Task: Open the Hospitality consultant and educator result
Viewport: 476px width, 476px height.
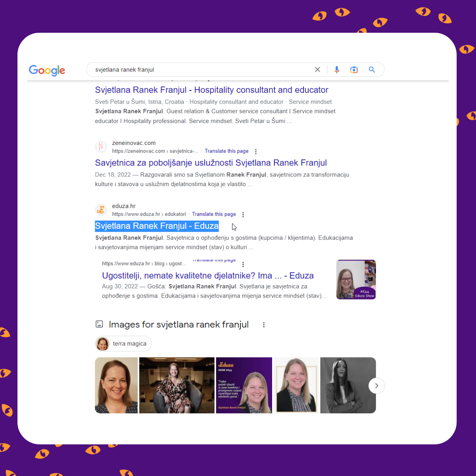Action: [x=211, y=90]
